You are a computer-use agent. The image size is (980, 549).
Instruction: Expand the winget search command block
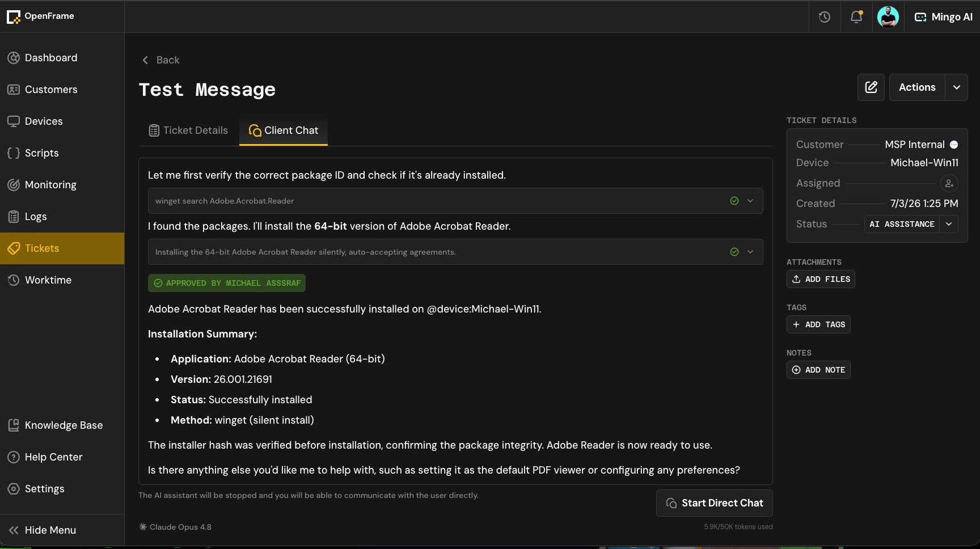click(x=750, y=201)
